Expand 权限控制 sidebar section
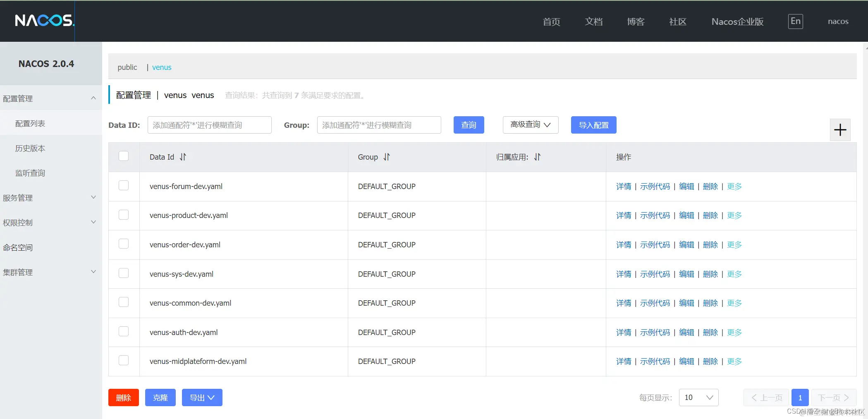Image resolution: width=868 pixels, height=419 pixels. (51, 223)
